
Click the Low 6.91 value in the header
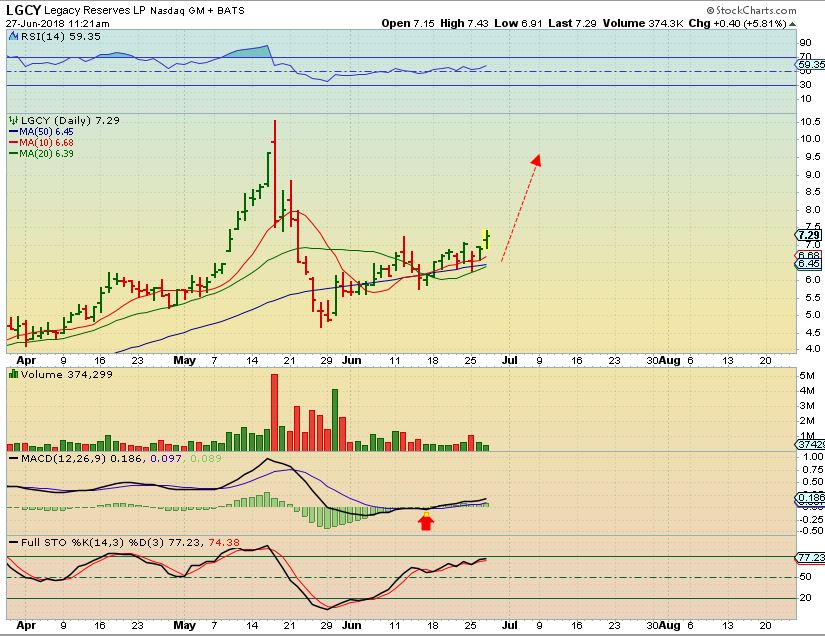(x=518, y=24)
